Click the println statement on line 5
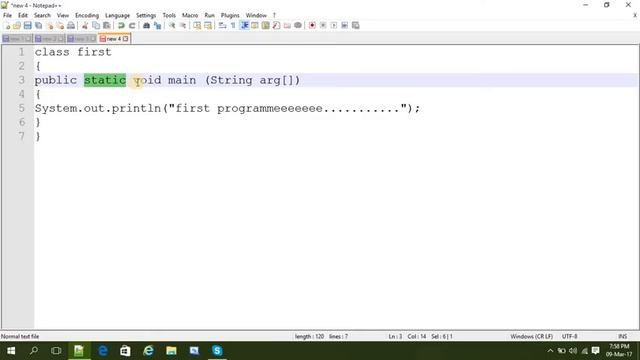The height and width of the screenshot is (360, 640). click(227, 109)
